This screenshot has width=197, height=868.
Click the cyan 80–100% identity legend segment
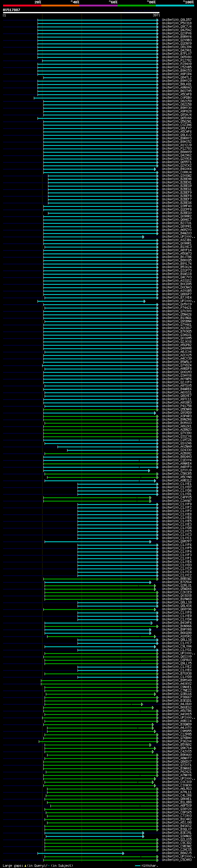(175, 6)
